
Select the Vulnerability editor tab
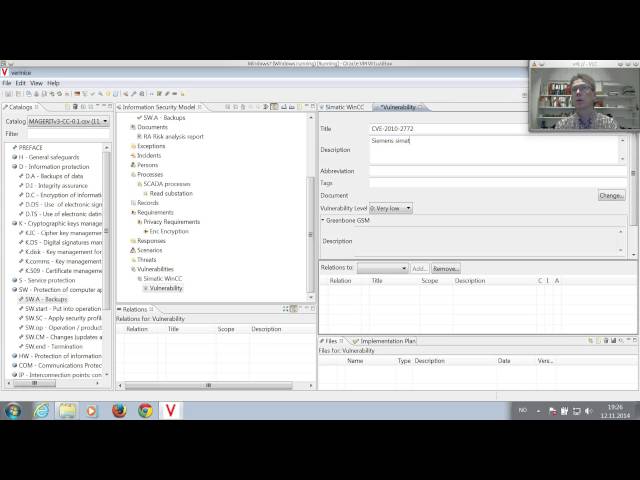coord(398,107)
